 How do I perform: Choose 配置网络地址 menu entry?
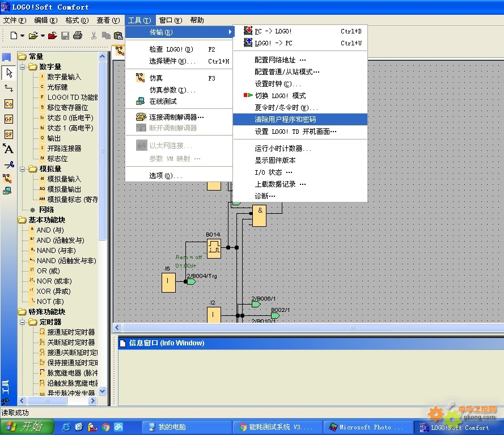point(300,60)
